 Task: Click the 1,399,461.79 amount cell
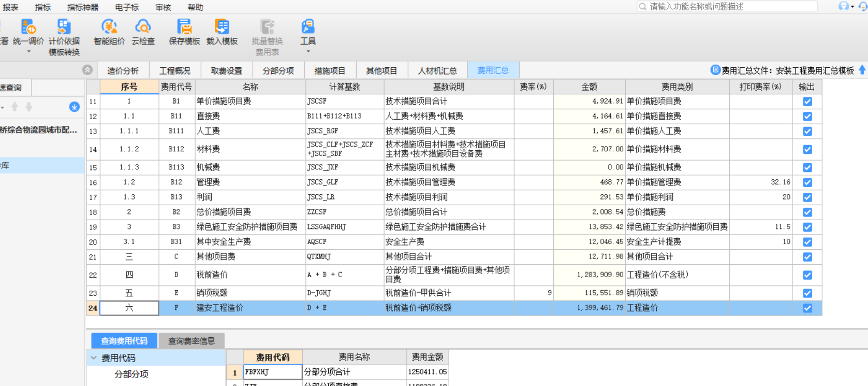590,308
